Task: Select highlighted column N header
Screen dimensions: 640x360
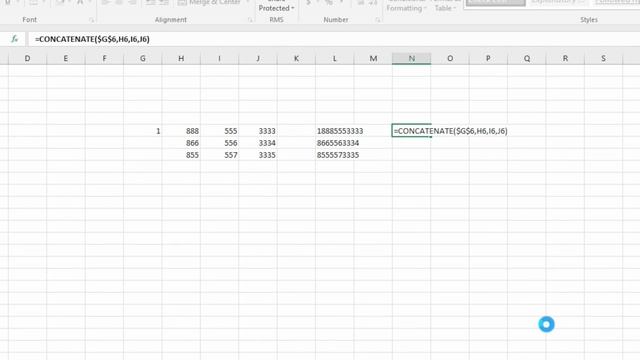Action: (411, 58)
